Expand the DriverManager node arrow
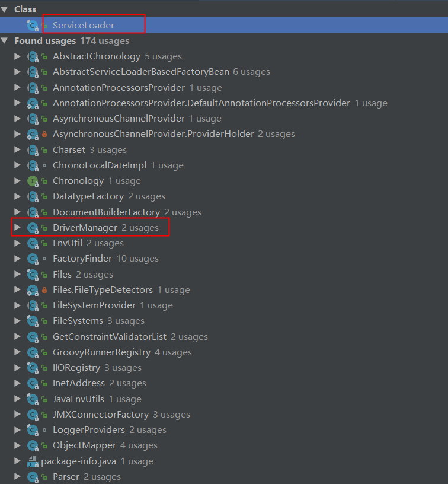 pos(17,228)
